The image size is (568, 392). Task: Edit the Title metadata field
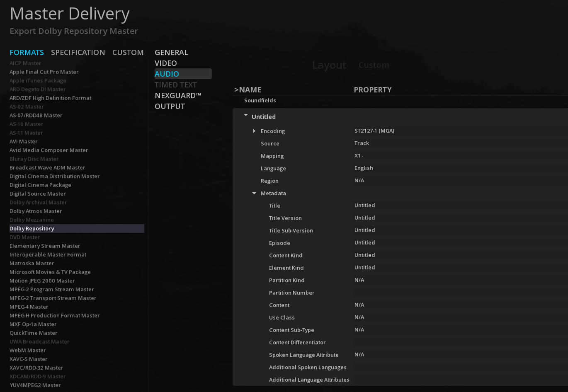364,205
